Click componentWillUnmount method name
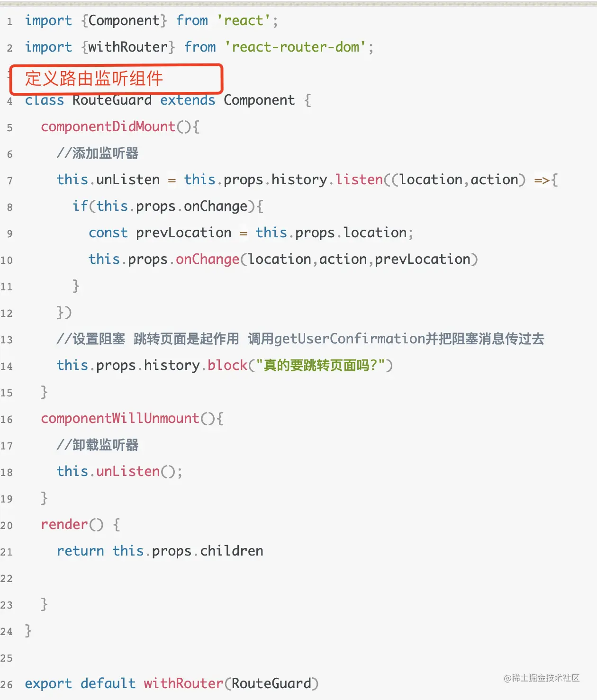Screen dimensions: 597x700 120,419
